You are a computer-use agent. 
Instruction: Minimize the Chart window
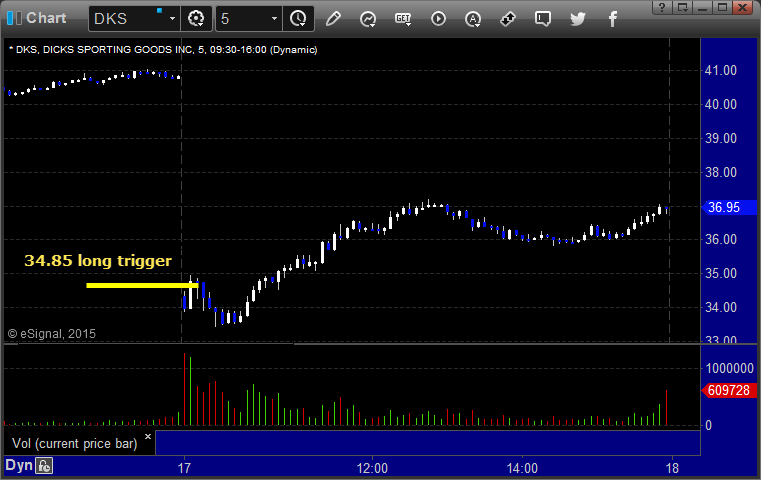702,7
